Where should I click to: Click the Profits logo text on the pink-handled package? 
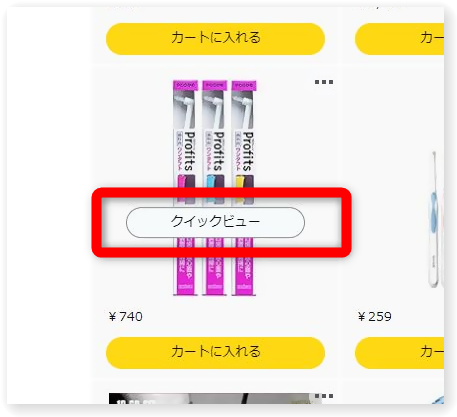point(189,151)
